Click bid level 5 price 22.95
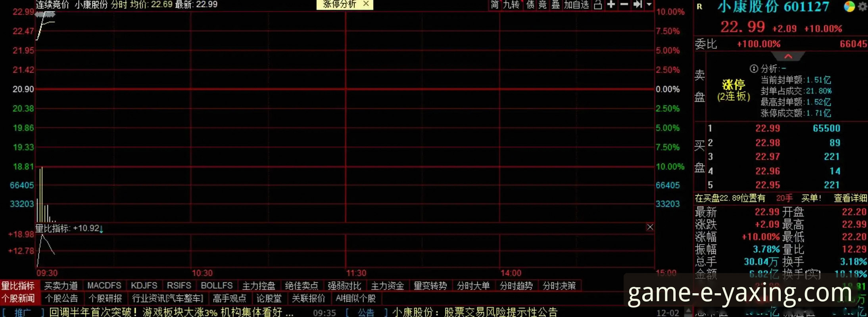 pyautogui.click(x=767, y=185)
